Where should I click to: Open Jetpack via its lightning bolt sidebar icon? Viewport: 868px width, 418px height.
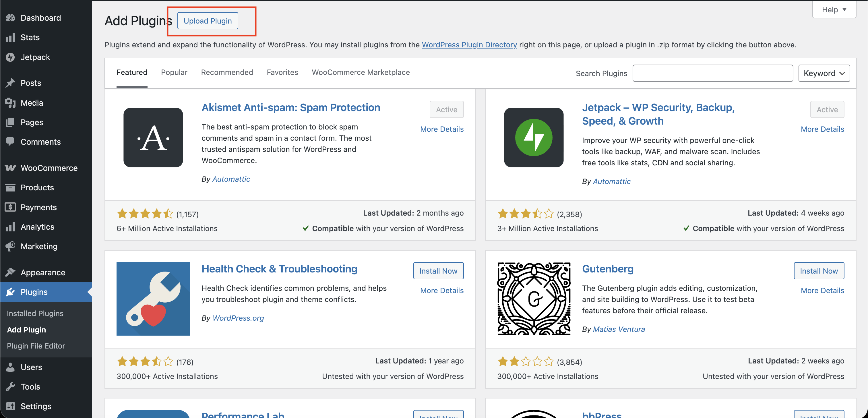[x=10, y=57]
